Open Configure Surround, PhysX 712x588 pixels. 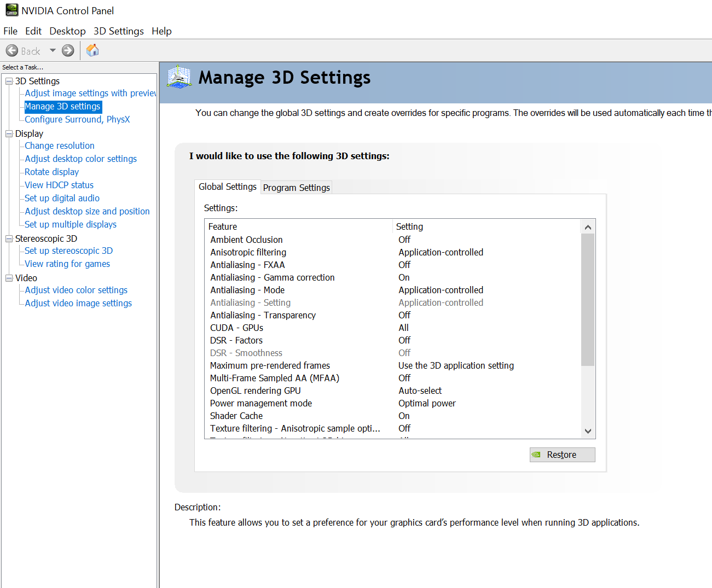click(77, 119)
